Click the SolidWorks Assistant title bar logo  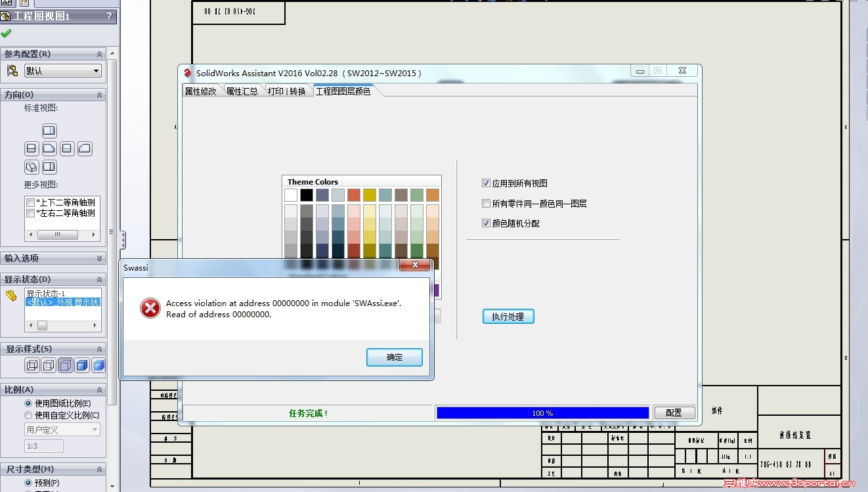pyautogui.click(x=187, y=73)
